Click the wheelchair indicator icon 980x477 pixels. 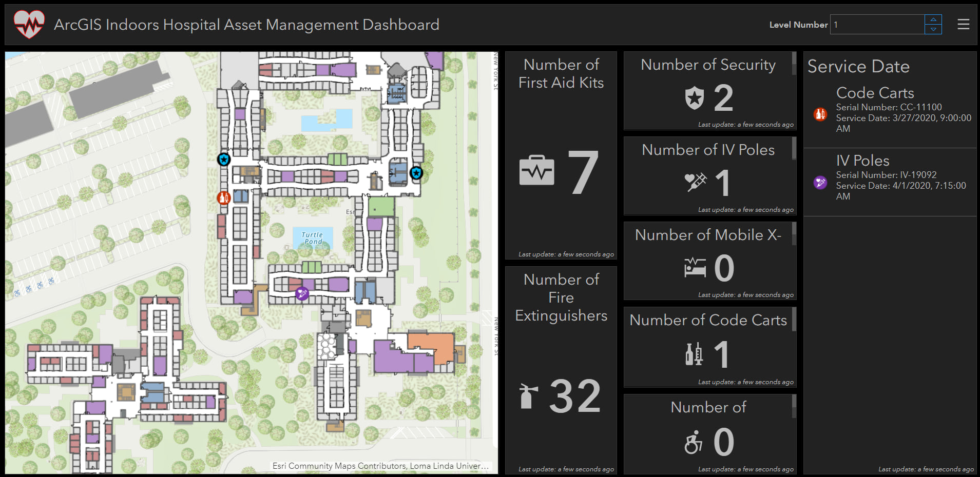(x=693, y=442)
